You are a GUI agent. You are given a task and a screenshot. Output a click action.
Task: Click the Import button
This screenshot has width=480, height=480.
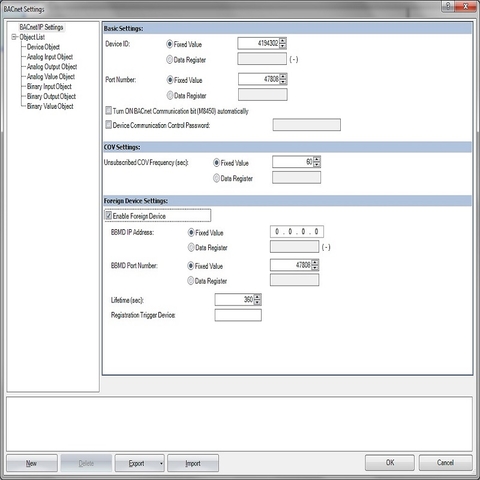tap(193, 463)
